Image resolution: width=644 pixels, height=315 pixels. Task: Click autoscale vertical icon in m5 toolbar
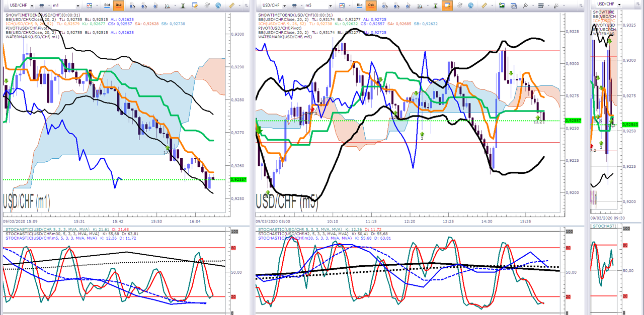pos(436,6)
